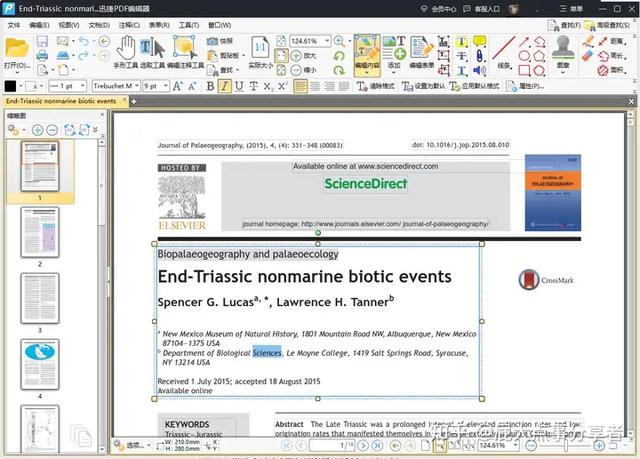Toggle Underline text formatting

239,86
